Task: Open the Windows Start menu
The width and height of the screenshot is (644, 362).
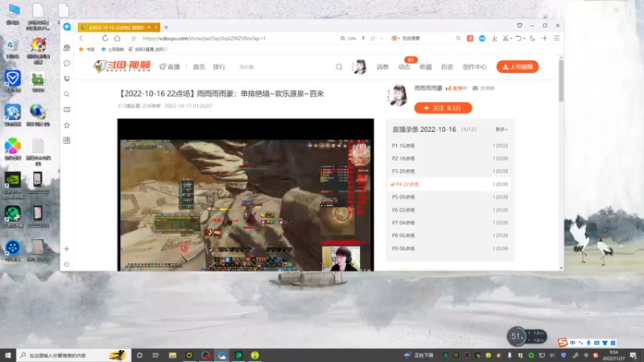Action: [8, 356]
